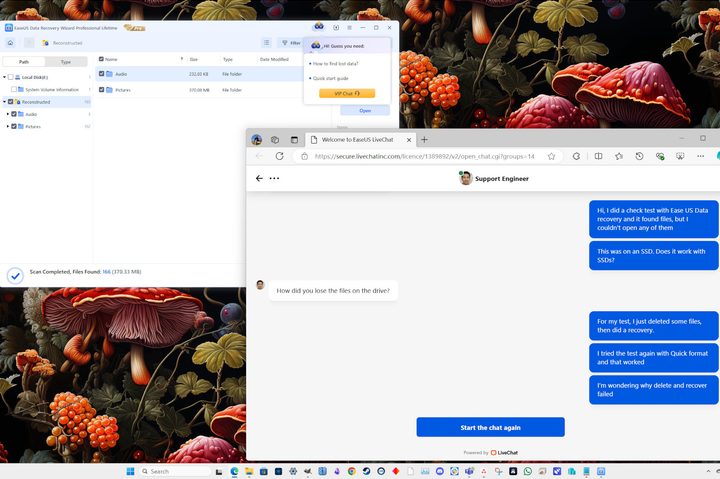Click the Edge extensions icon
This screenshot has width=720, height=479.
[x=576, y=156]
